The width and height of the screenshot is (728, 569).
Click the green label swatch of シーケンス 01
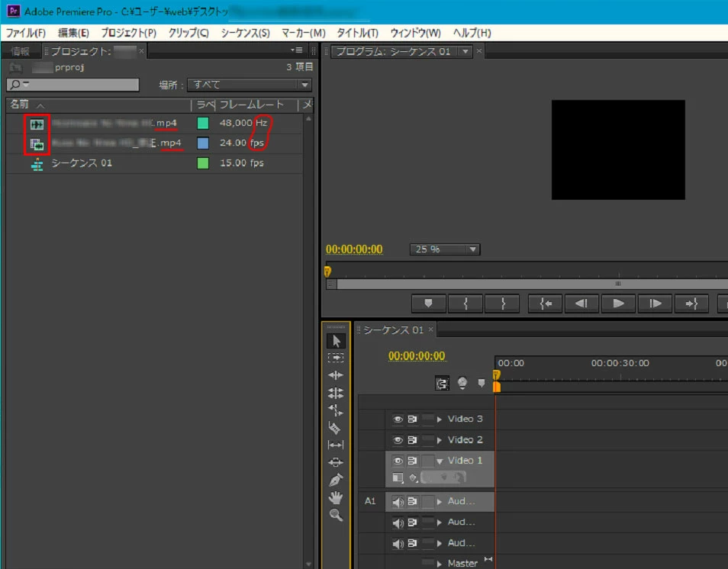(x=203, y=163)
